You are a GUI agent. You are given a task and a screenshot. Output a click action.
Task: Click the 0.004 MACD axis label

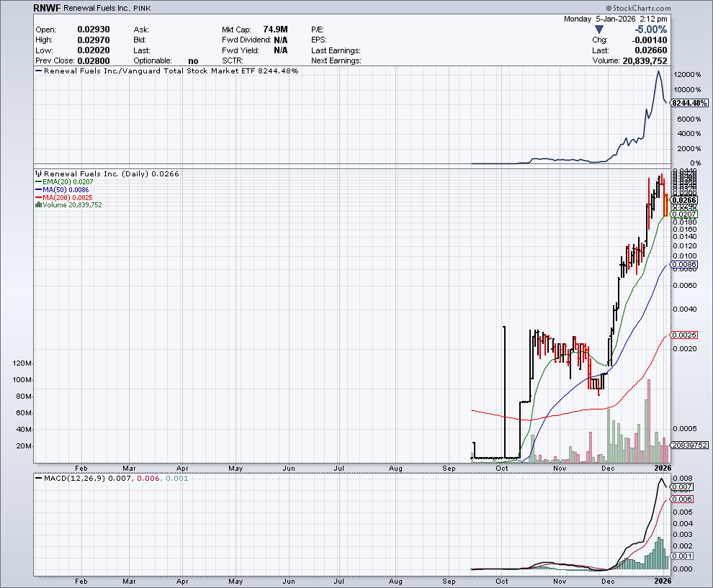pyautogui.click(x=683, y=523)
